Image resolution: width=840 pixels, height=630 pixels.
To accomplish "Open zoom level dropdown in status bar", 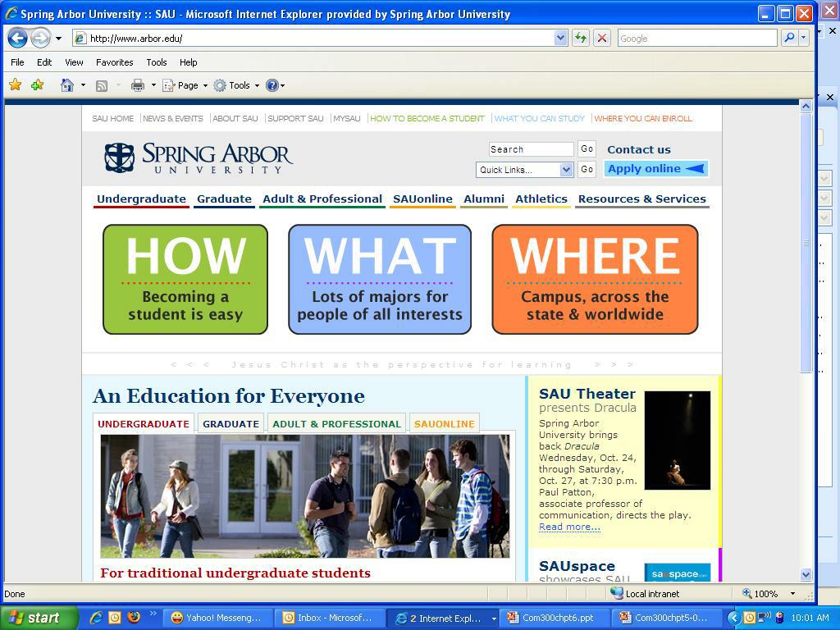I will [792, 594].
